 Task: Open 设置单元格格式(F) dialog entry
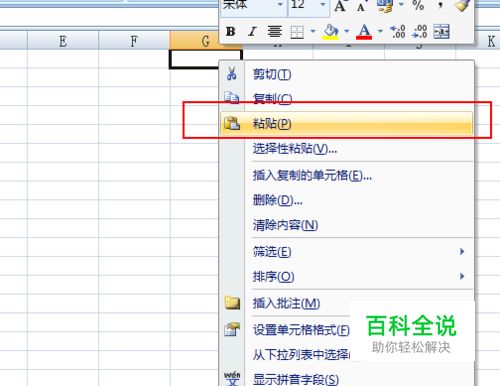[301, 330]
